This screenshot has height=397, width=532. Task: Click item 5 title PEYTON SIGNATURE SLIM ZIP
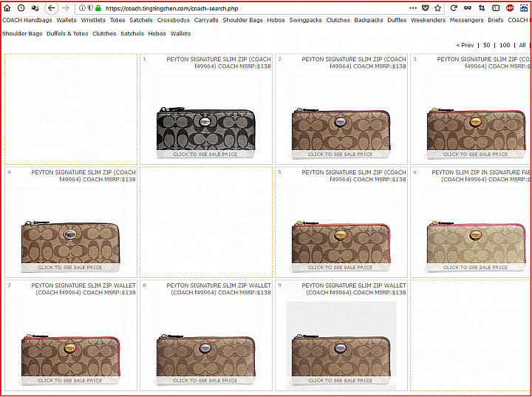pyautogui.click(x=354, y=175)
